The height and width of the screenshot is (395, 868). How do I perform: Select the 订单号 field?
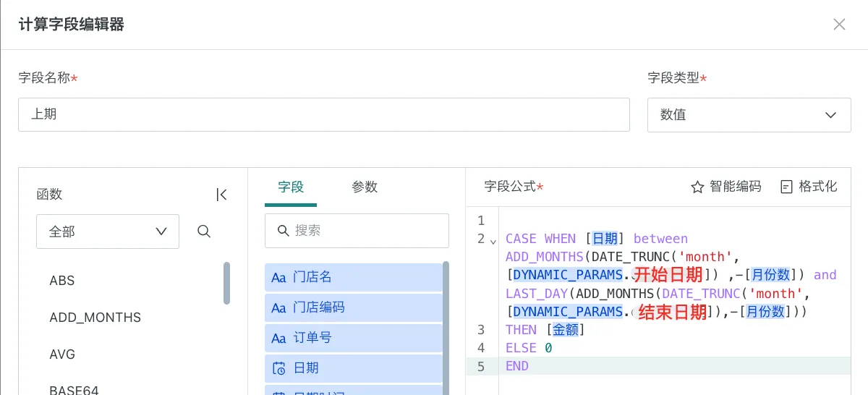353,338
